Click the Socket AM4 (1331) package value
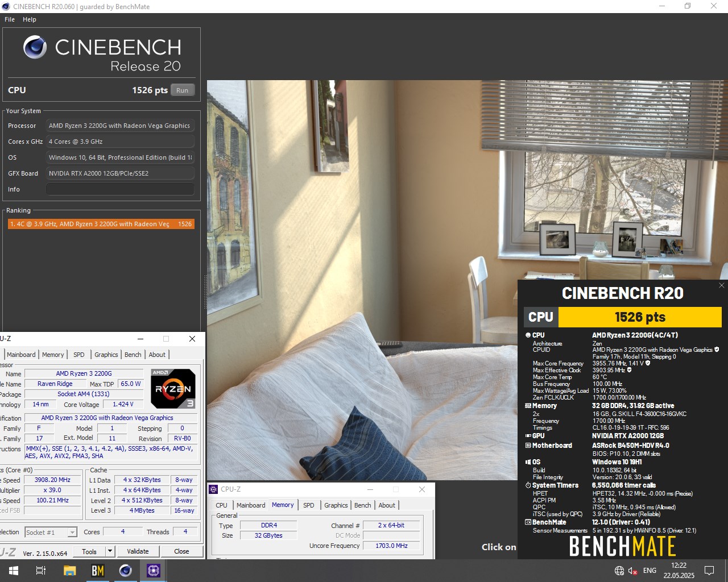 tap(84, 394)
